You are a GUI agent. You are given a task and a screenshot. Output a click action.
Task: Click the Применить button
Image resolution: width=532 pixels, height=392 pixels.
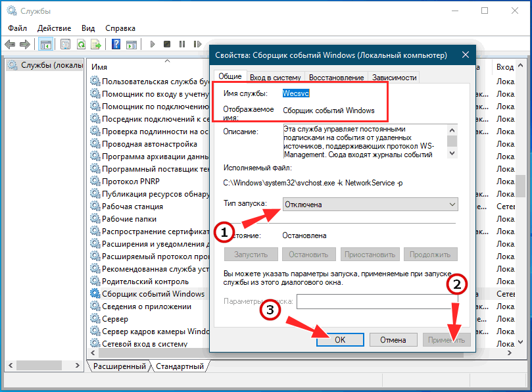(x=447, y=340)
